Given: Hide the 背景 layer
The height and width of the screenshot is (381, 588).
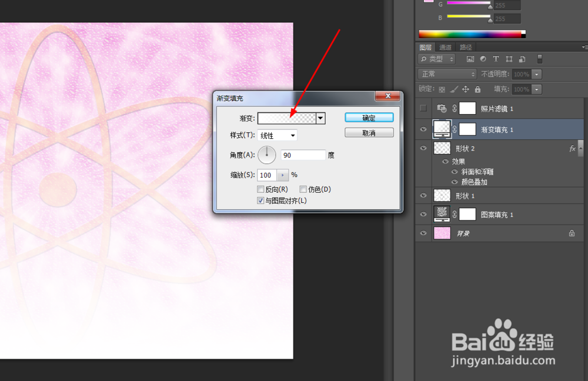Looking at the screenshot, I should [x=423, y=233].
